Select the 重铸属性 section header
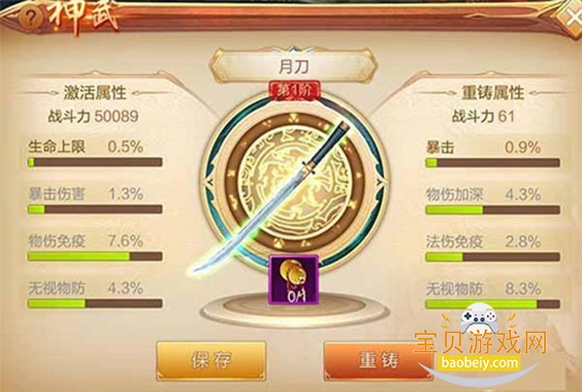 pyautogui.click(x=493, y=92)
